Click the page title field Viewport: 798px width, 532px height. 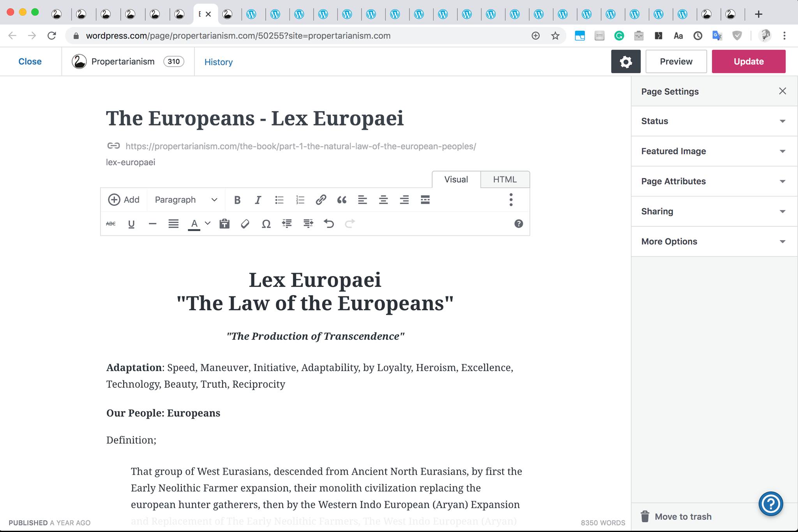coord(255,118)
